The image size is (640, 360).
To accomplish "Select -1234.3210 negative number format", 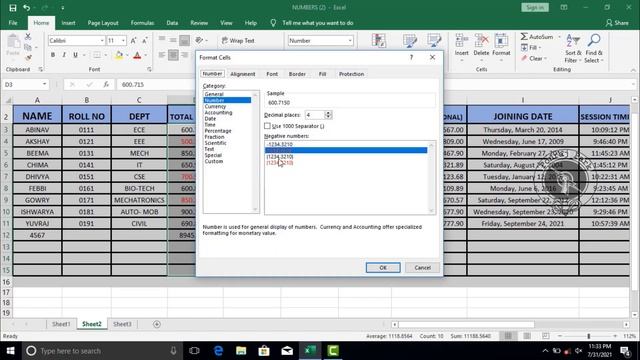I will coord(280,144).
